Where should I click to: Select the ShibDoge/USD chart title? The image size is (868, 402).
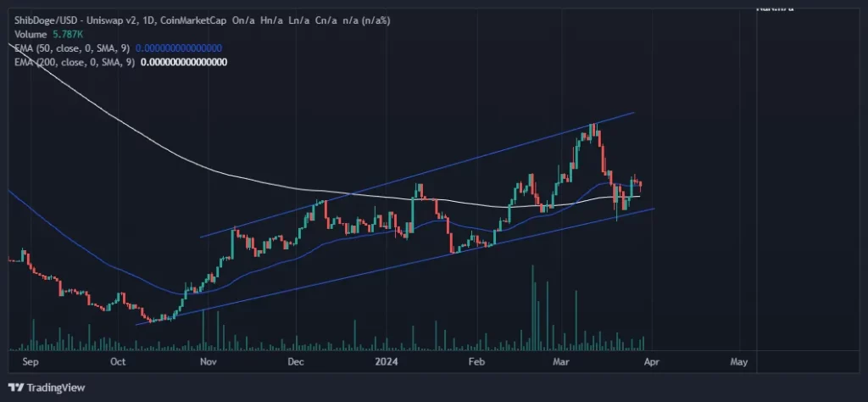(x=203, y=20)
